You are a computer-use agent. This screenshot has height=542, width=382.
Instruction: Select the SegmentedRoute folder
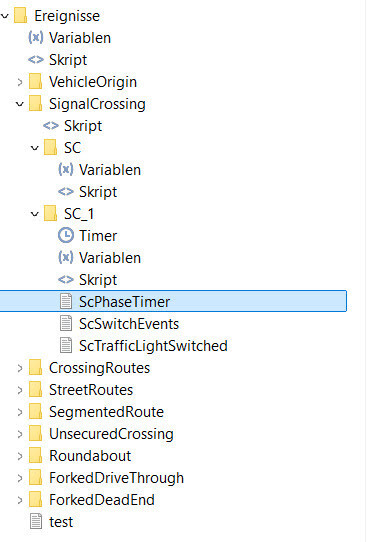106,412
